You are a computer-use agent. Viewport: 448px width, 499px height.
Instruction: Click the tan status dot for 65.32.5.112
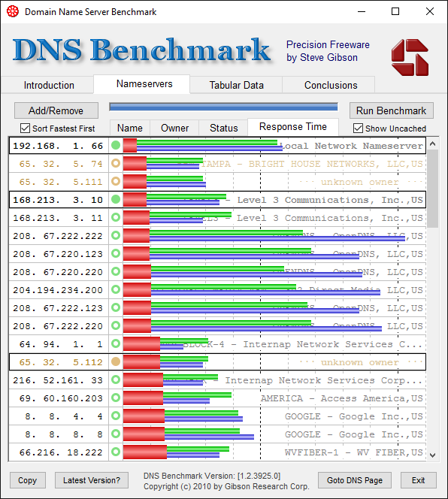coord(116,361)
